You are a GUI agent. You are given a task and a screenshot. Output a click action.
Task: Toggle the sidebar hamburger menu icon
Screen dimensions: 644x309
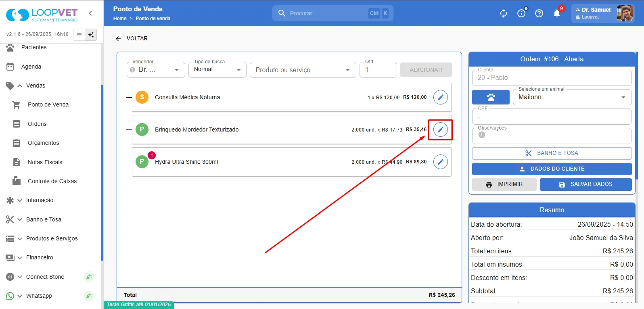[x=79, y=35]
